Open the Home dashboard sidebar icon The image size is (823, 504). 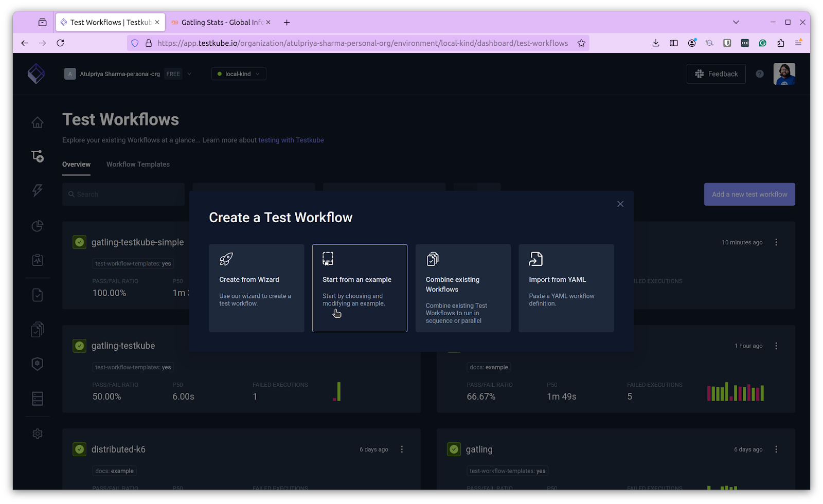(x=38, y=122)
